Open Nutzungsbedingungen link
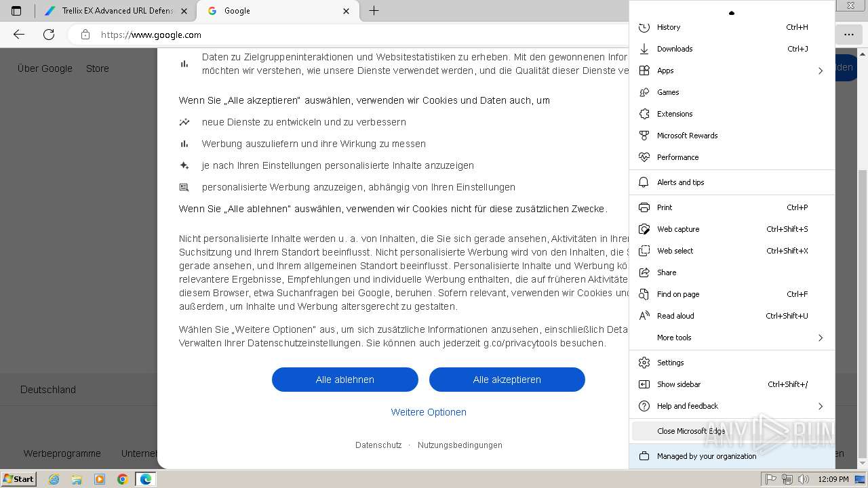 (460, 445)
